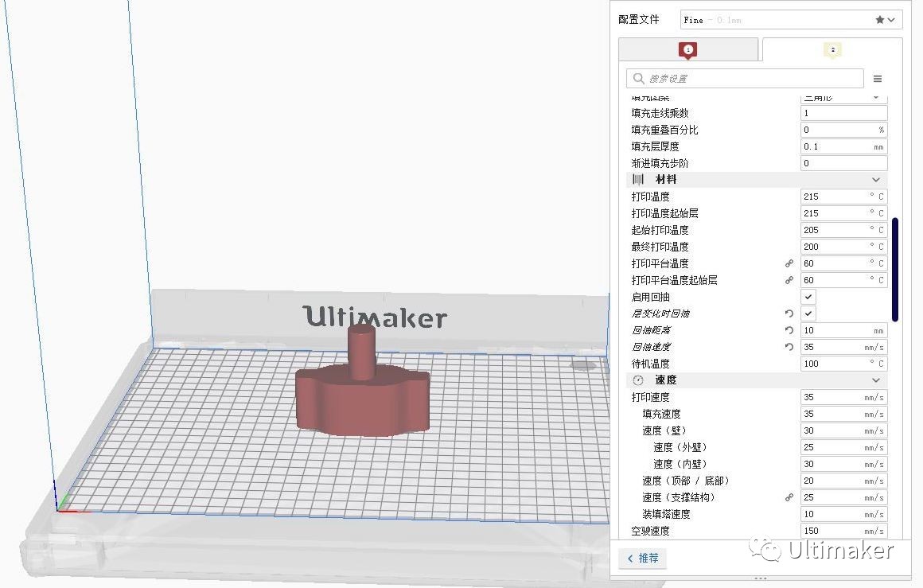Switch to the extruder 2 tab
This screenshot has height=588, width=923.
pyautogui.click(x=832, y=50)
